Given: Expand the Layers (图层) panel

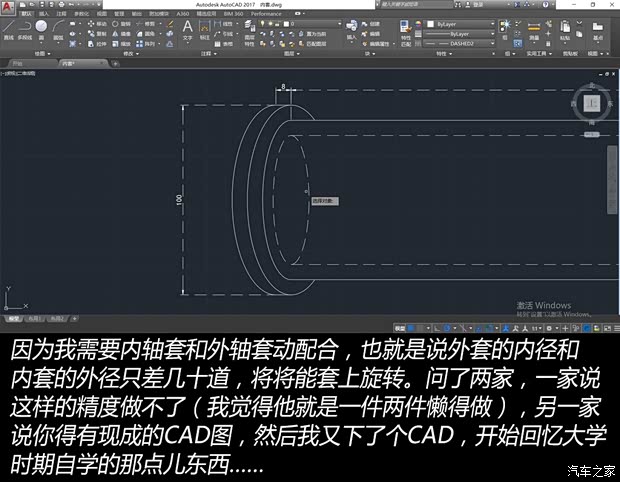Looking at the screenshot, I should (x=292, y=53).
